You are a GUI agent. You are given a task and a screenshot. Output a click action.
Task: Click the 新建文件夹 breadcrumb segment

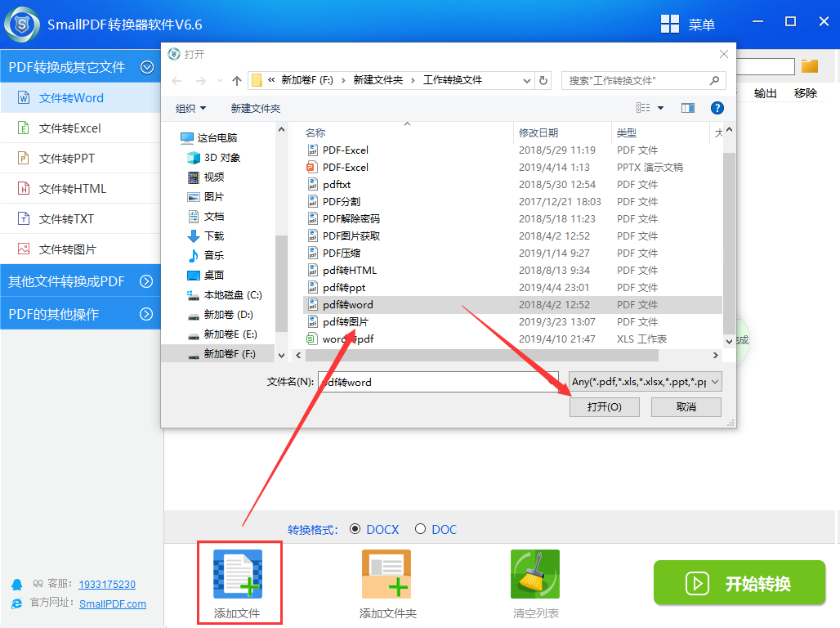point(378,80)
